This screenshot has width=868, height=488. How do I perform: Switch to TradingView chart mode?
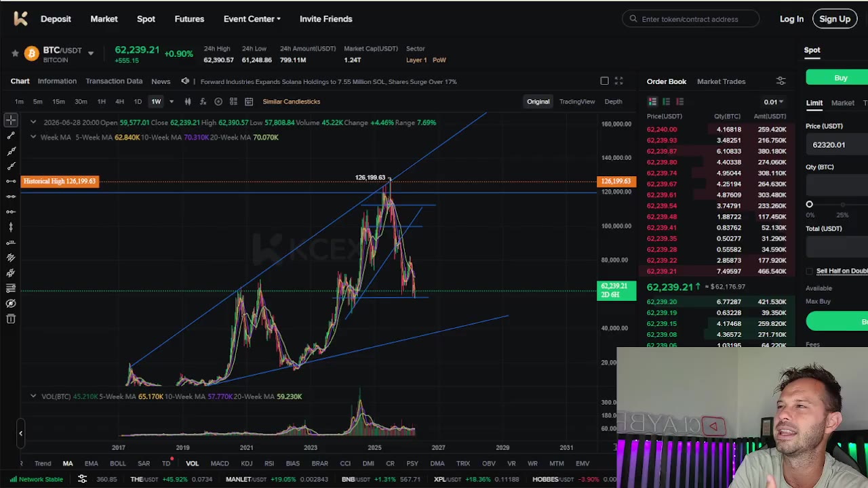[x=577, y=102]
